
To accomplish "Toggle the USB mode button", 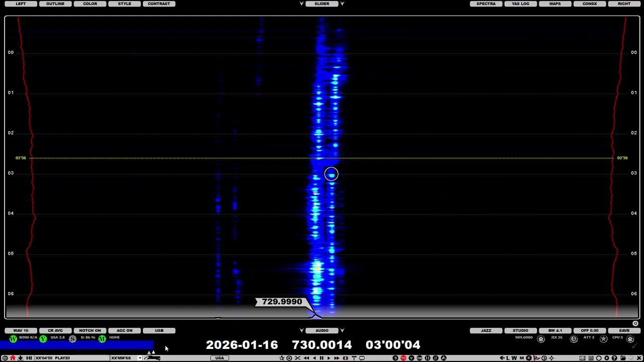I will 159,330.
